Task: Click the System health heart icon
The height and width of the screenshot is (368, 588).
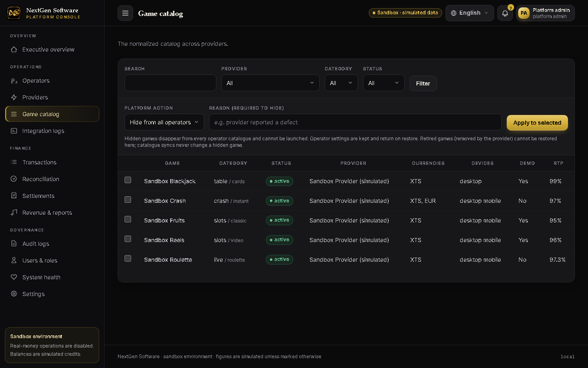Action: [14, 277]
